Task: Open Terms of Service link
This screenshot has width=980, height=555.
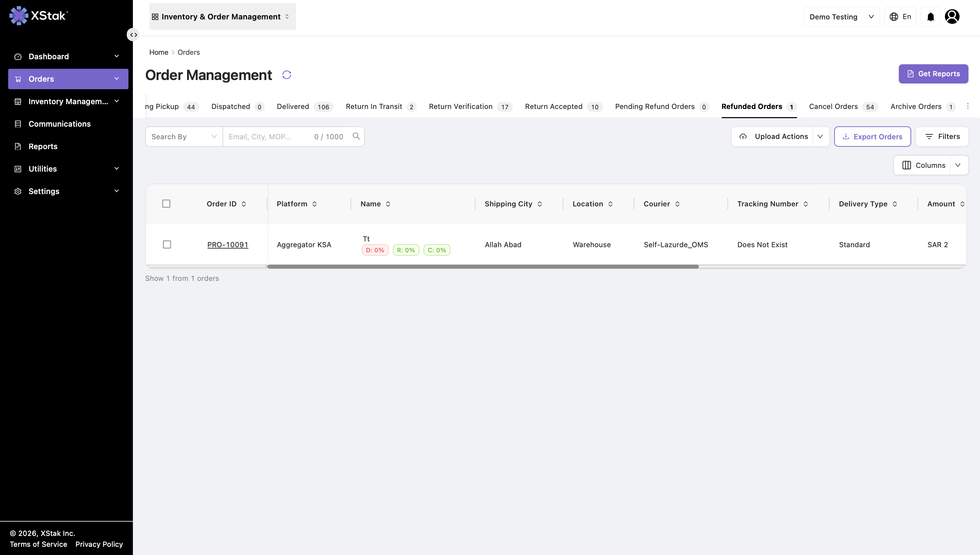Action: (39, 544)
